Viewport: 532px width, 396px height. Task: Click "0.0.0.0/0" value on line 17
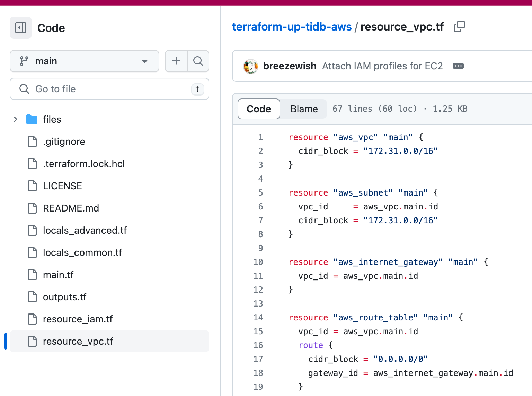click(x=400, y=359)
